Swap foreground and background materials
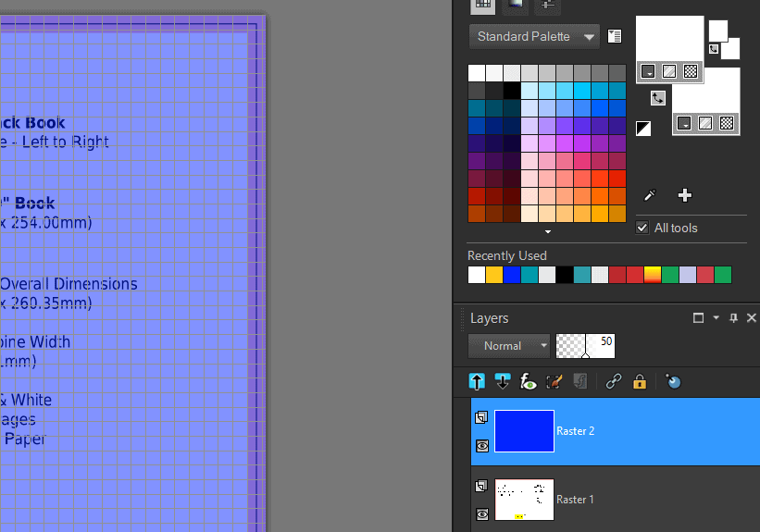Viewport: 760px width, 532px height. pyautogui.click(x=658, y=98)
